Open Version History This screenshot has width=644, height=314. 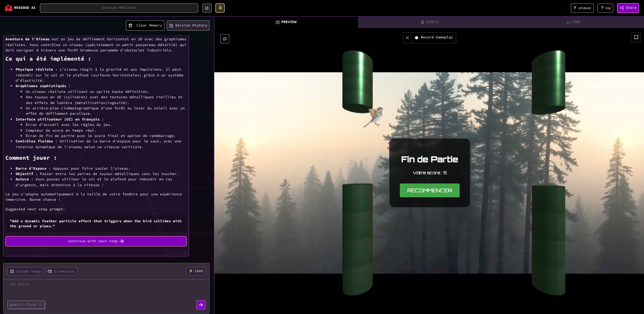point(188,26)
